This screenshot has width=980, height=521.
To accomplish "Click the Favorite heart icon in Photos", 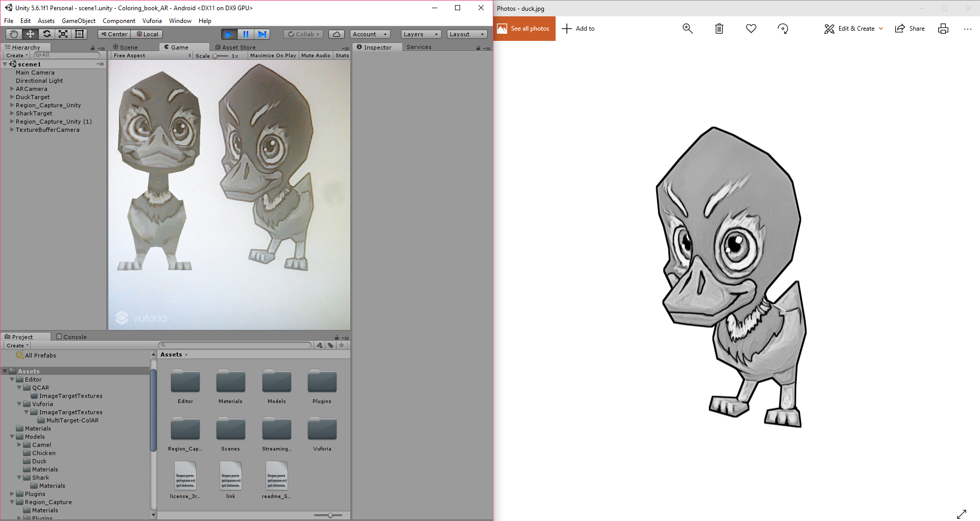I will click(x=751, y=29).
